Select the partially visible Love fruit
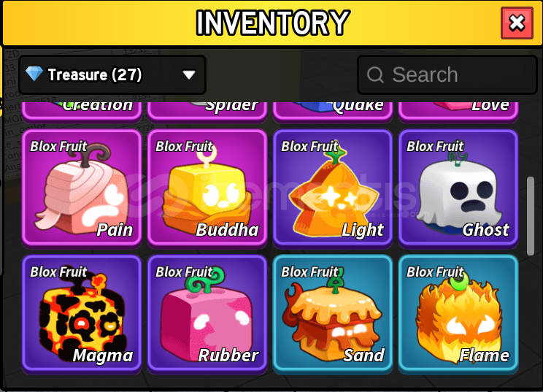The height and width of the screenshot is (392, 543). click(458, 111)
